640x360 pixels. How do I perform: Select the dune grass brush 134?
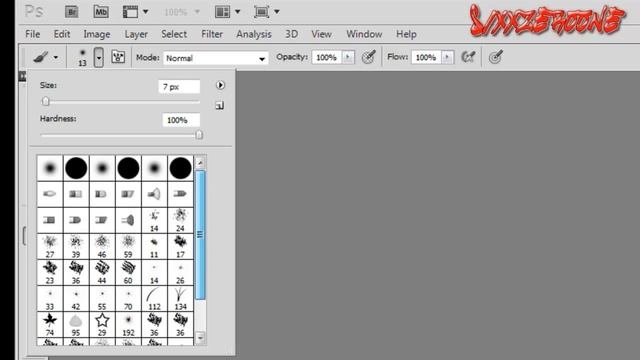coord(180,299)
